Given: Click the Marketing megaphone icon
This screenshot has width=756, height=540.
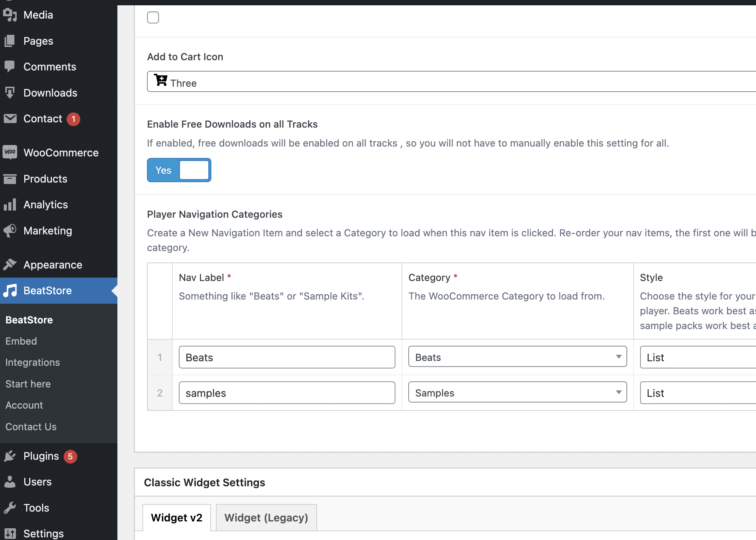Looking at the screenshot, I should 10,231.
